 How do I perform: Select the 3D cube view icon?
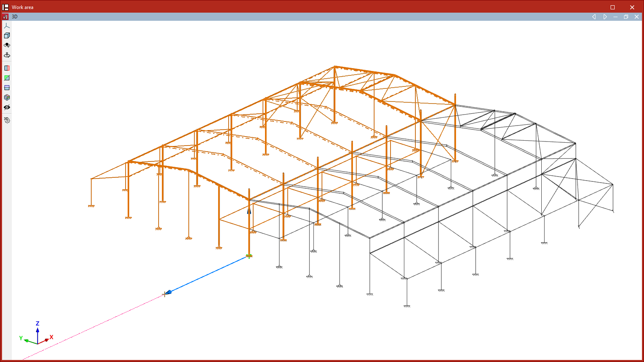click(7, 35)
